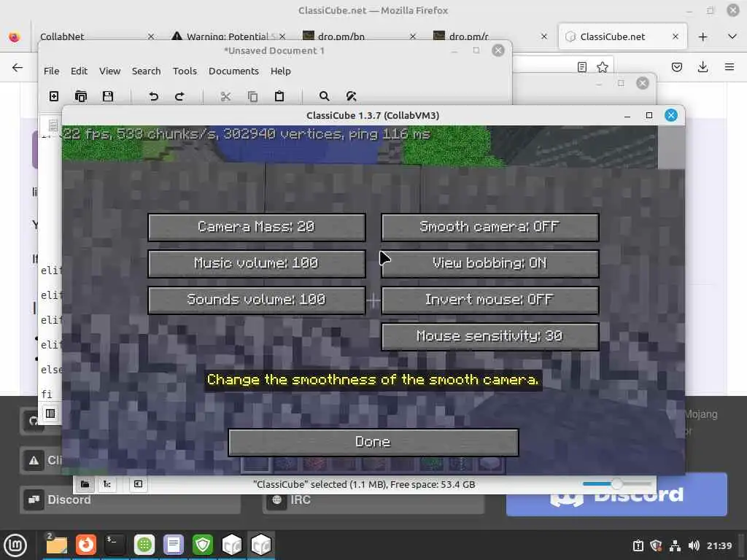Hide the sidebar icon in file manager status bar

coord(138,484)
